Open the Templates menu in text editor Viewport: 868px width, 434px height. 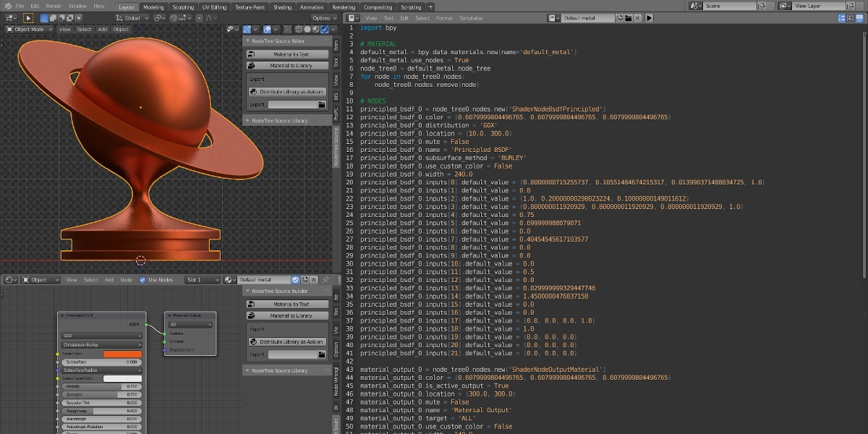470,17
